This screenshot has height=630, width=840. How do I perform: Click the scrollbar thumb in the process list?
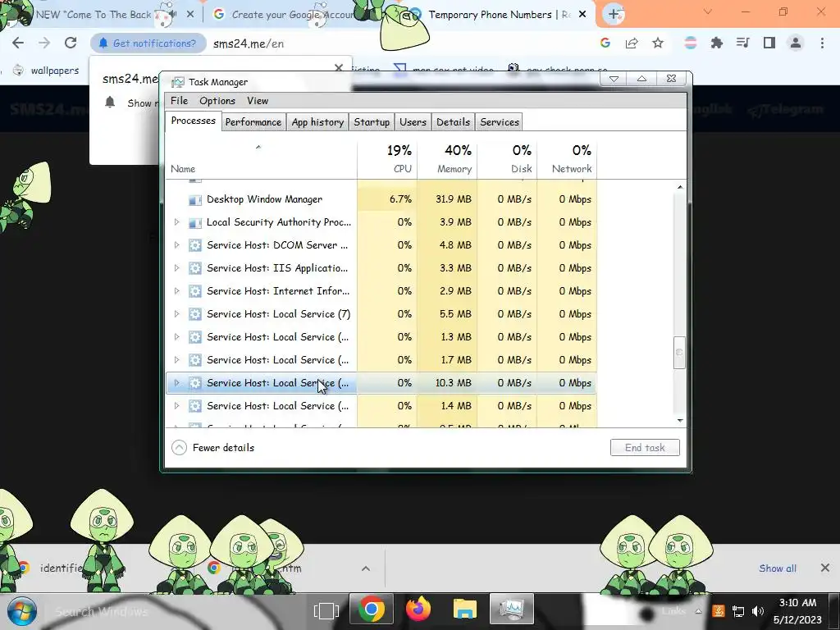click(x=679, y=353)
